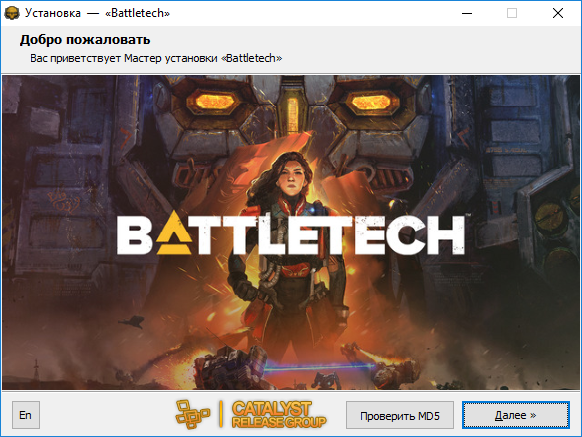Viewport: 582px width, 437px height.
Task: Minimize the Установка Battletech window
Action: point(467,13)
